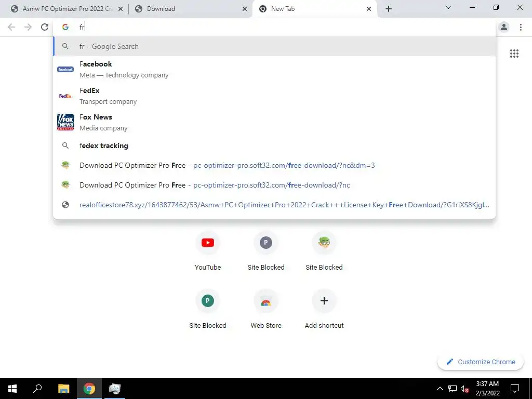Click the Google 'G' icon in omnibox
This screenshot has height=399, width=532.
tap(65, 27)
